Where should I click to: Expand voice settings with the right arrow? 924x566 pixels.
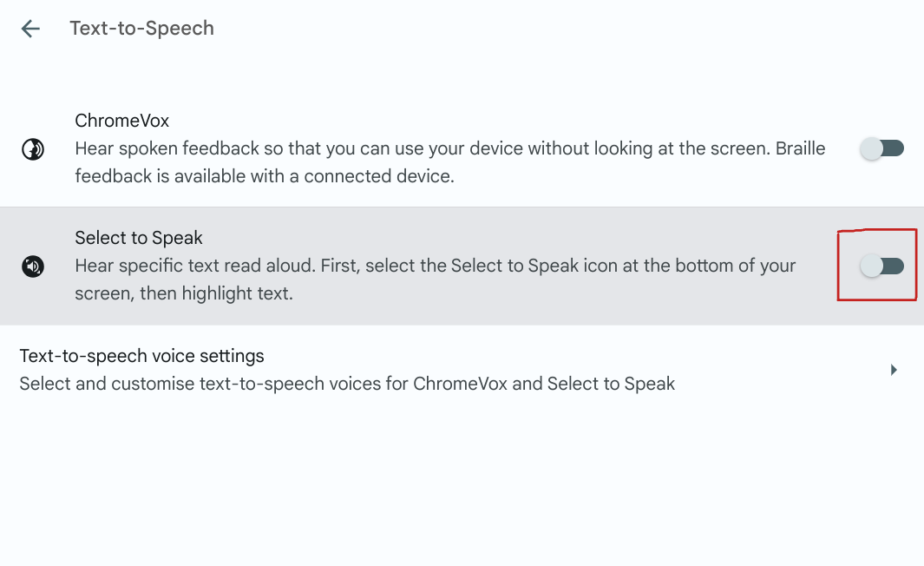(894, 370)
